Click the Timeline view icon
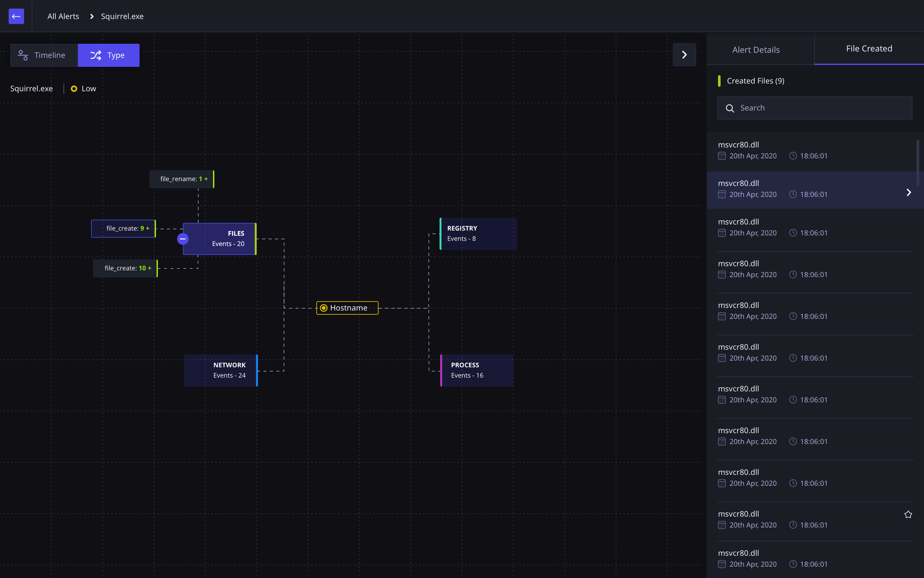Image resolution: width=924 pixels, height=578 pixels. click(23, 55)
